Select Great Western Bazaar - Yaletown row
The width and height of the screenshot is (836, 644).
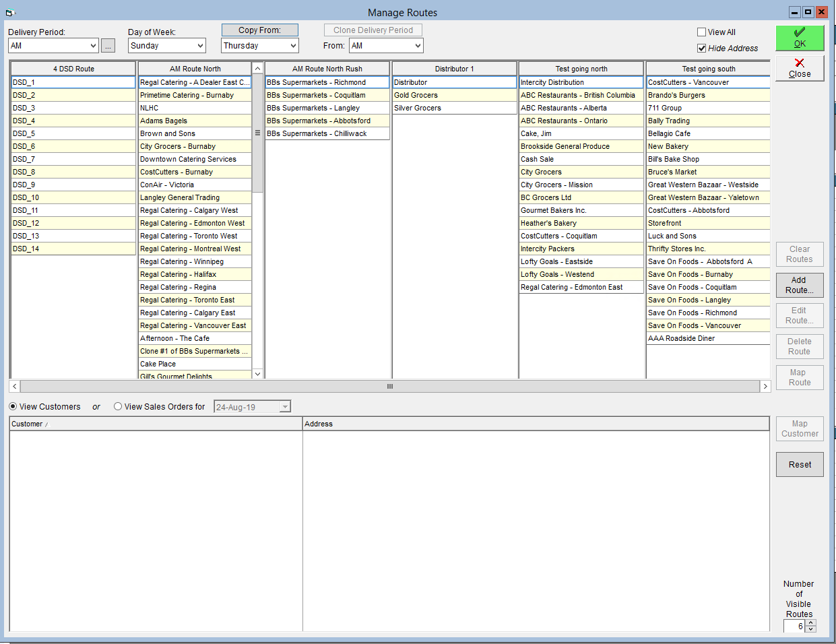708,197
